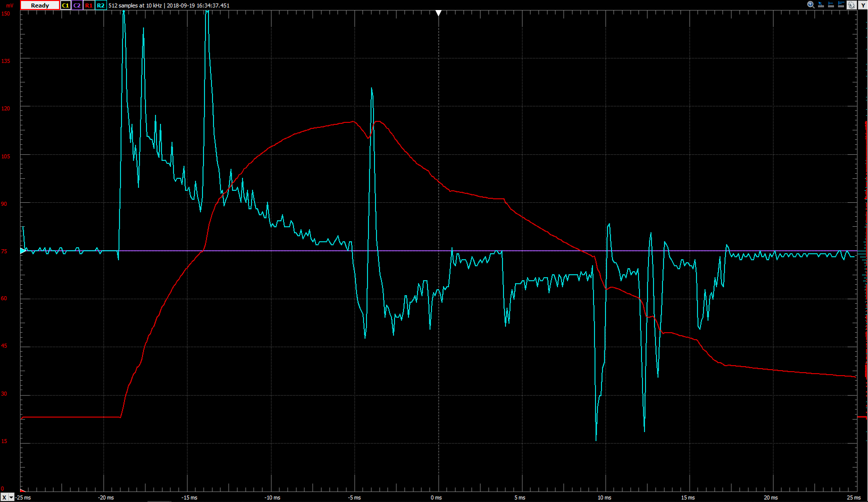
Task: Click the '512 samples at 10 kHz' status text
Action: (135, 5)
